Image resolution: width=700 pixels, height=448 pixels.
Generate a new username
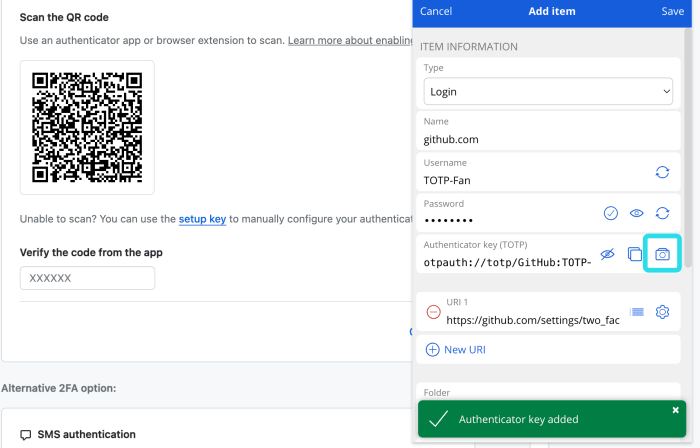coord(662,172)
